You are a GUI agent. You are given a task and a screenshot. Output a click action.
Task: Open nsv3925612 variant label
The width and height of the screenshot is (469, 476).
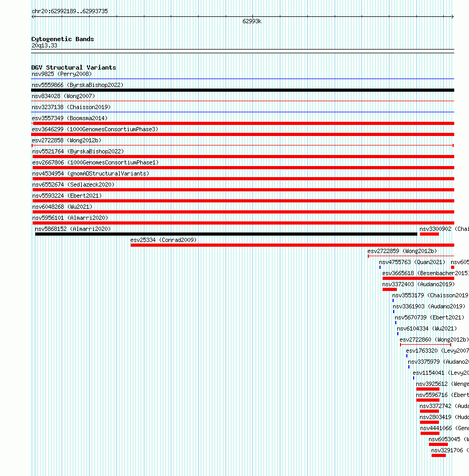click(x=442, y=384)
